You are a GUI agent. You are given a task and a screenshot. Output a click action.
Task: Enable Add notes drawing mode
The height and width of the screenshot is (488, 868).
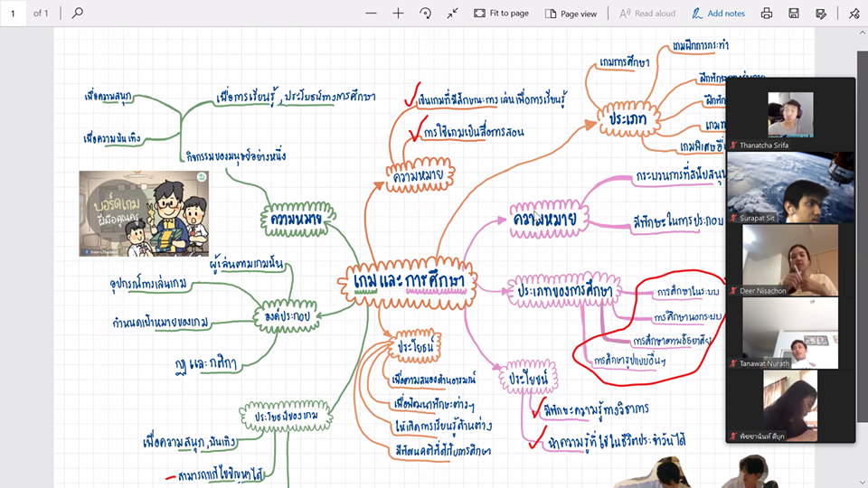(x=718, y=14)
